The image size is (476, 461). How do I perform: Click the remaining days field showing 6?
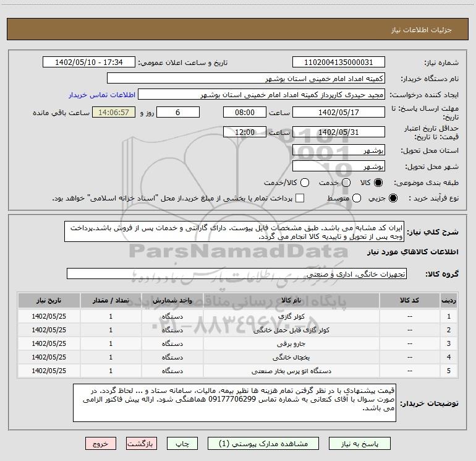point(178,112)
